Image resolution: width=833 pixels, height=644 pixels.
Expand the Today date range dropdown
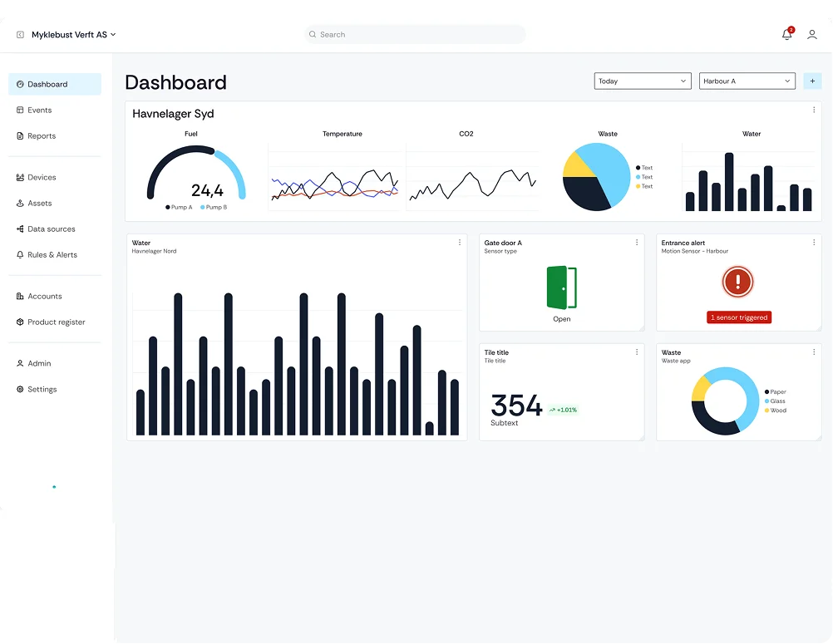coord(643,81)
